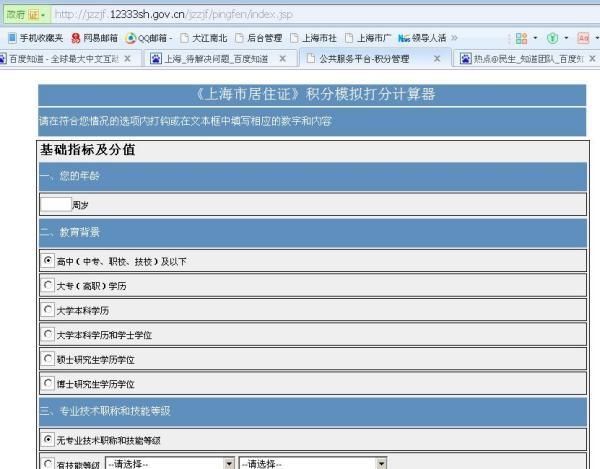Image resolution: width=600 pixels, height=469 pixels.
Task: Click the green grid extensions icon
Action: pos(521,38)
